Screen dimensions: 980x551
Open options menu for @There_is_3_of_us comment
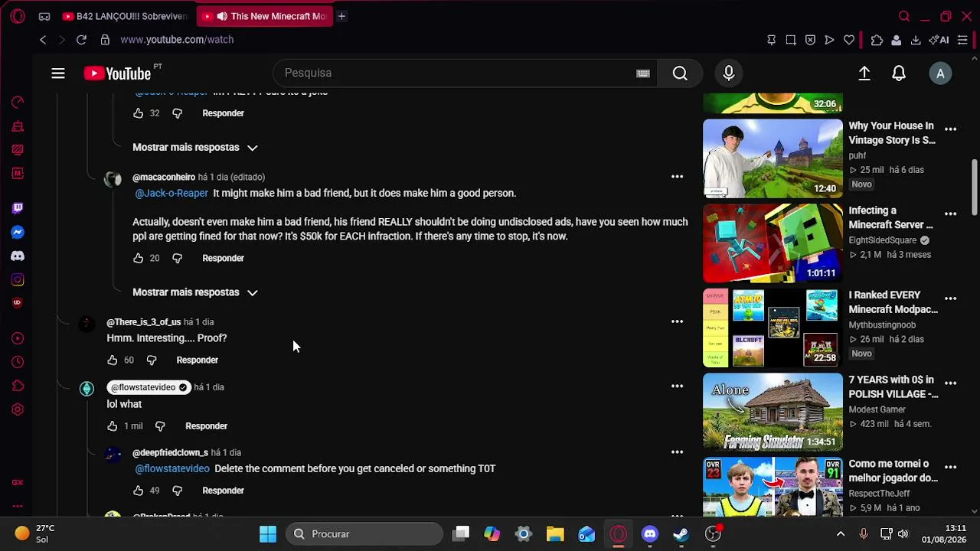[x=677, y=322]
